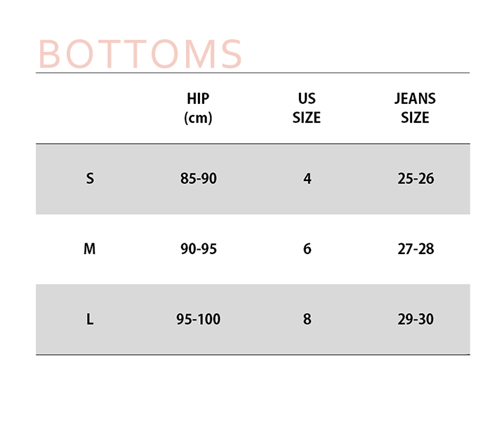Viewport: 504px width, 421px height.
Task: Click US size 8 value
Action: coord(307,319)
